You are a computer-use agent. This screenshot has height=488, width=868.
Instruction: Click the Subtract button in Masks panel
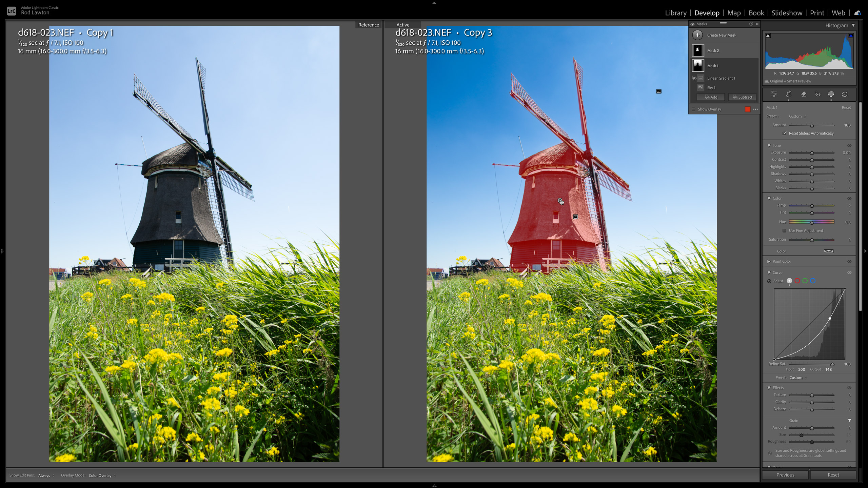coord(742,97)
